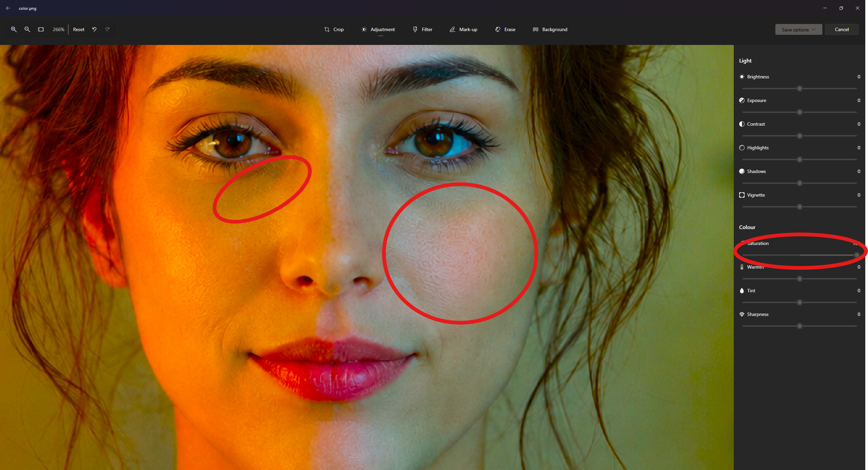
Task: Open the Crop tab
Action: [x=334, y=29]
